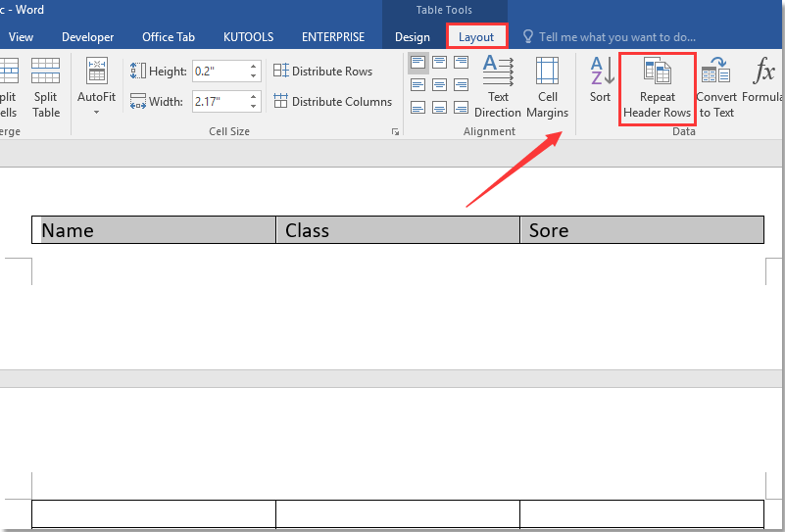
Task: Click the Repeat Header Rows button
Action: [x=658, y=87]
